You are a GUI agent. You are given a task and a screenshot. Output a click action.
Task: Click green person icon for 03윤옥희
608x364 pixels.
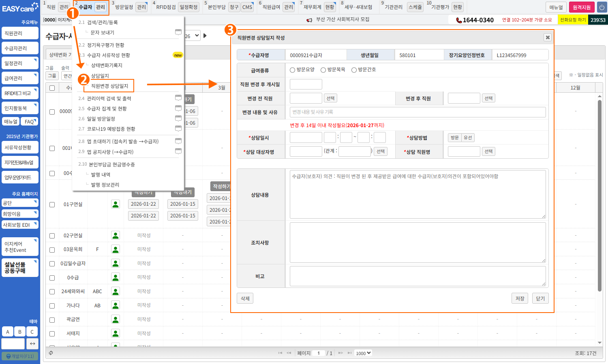tap(116, 249)
